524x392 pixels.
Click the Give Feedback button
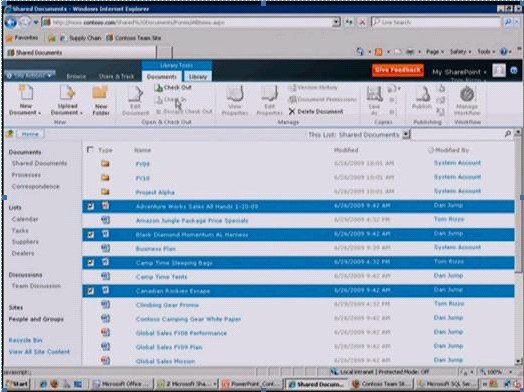pos(398,70)
